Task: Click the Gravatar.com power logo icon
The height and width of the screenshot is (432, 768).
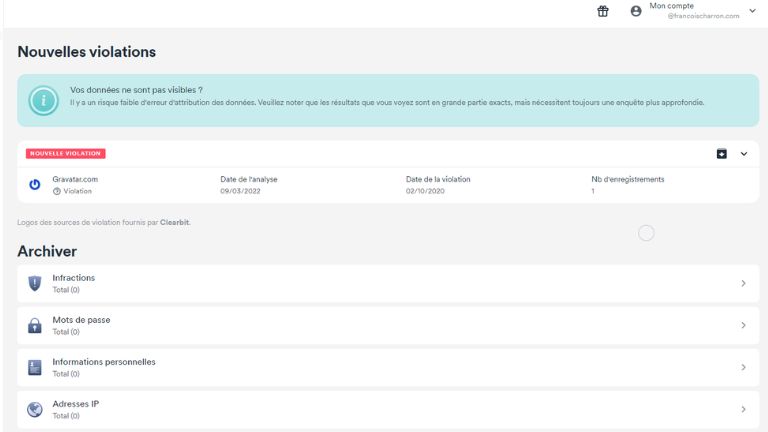Action: (x=35, y=185)
